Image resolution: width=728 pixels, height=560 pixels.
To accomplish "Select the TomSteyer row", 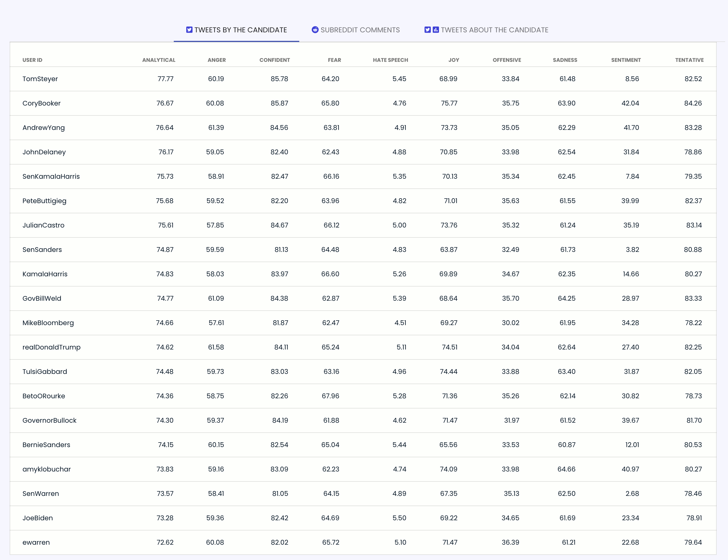I will point(40,79).
